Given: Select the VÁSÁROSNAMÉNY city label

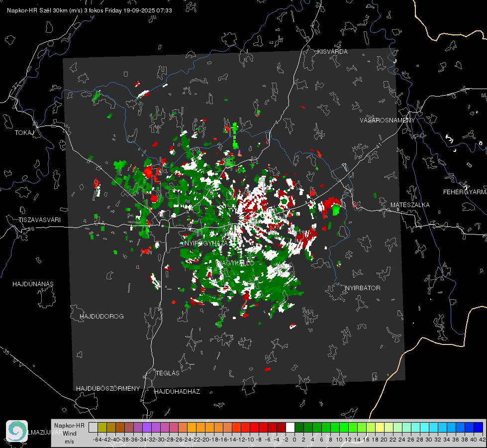Looking at the screenshot, I should tap(388, 120).
